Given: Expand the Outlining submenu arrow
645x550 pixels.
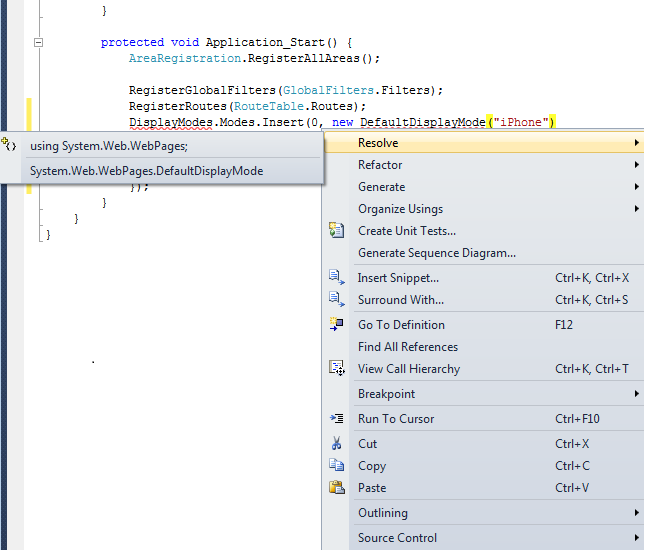Looking at the screenshot, I should coord(636,513).
